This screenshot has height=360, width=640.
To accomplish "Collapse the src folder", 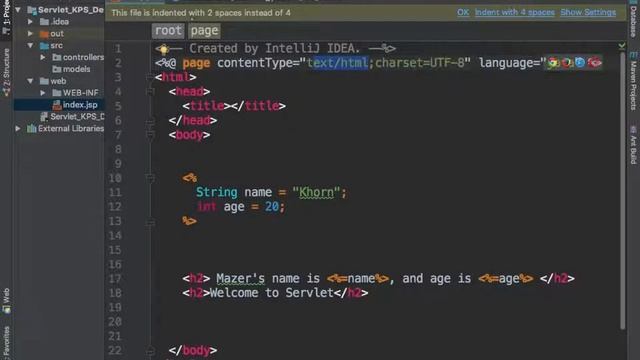I will 30,45.
